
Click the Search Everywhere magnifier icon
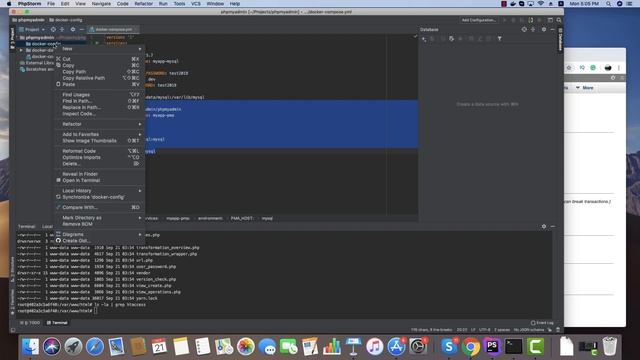tap(559, 20)
